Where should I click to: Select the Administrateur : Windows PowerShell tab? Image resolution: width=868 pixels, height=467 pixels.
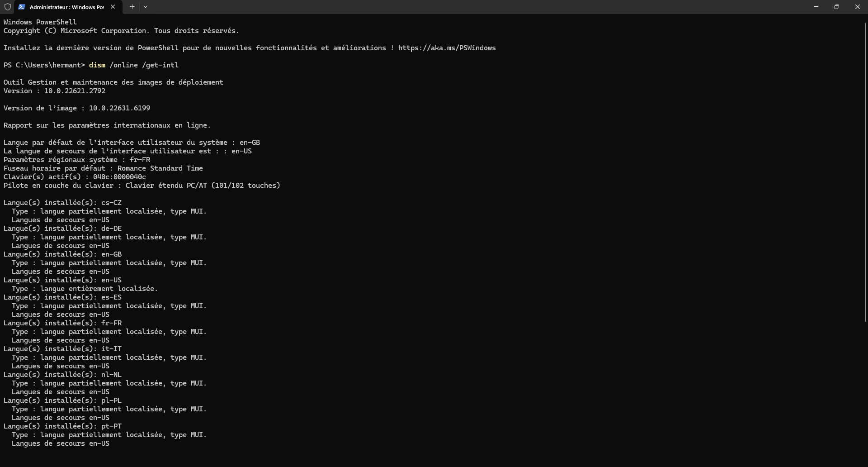pyautogui.click(x=66, y=7)
